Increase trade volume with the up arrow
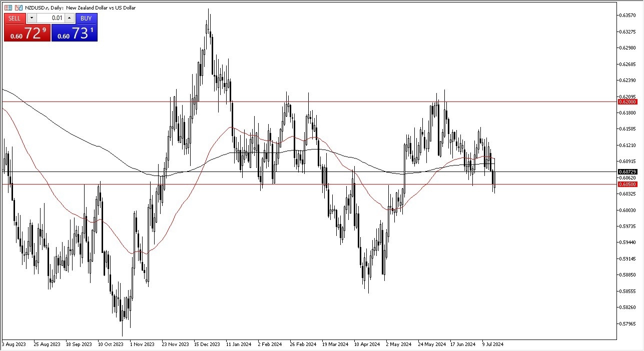This screenshot has height=351, width=644. [x=69, y=18]
